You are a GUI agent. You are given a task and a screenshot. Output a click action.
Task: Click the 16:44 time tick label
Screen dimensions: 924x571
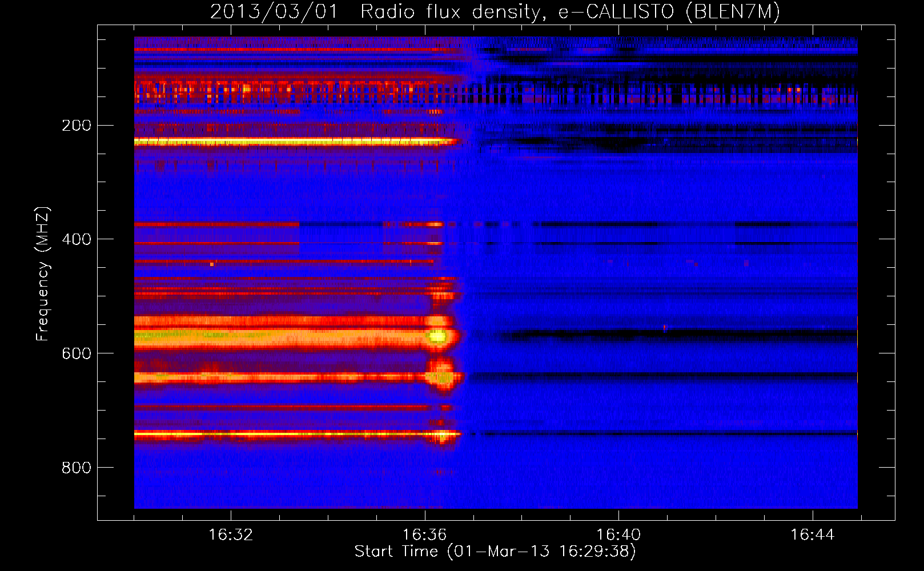(812, 535)
